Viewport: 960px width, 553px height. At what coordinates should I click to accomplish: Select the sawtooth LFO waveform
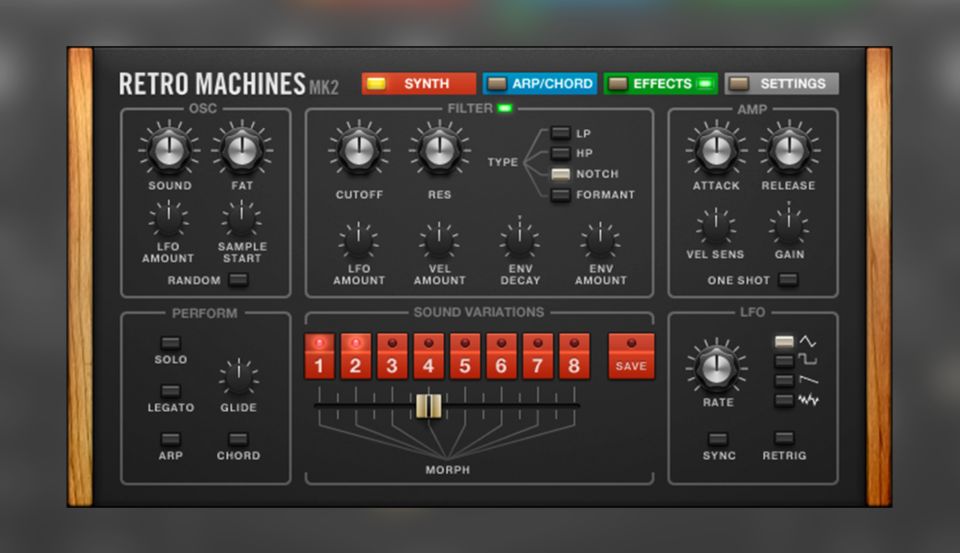[784, 381]
